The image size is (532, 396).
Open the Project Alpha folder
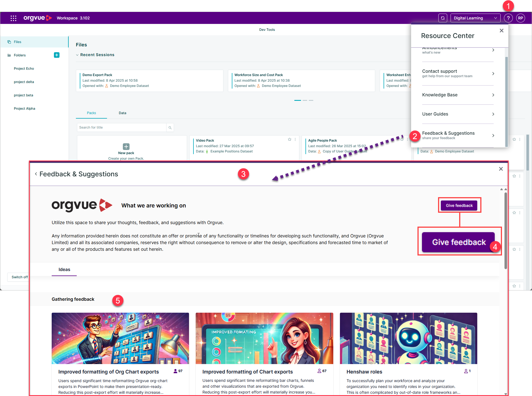coord(24,109)
